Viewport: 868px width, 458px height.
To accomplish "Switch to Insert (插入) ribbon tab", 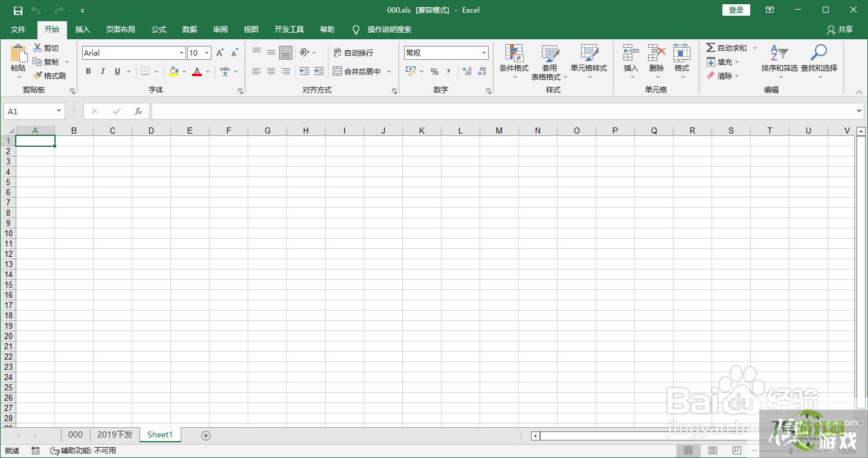I will 82,29.
